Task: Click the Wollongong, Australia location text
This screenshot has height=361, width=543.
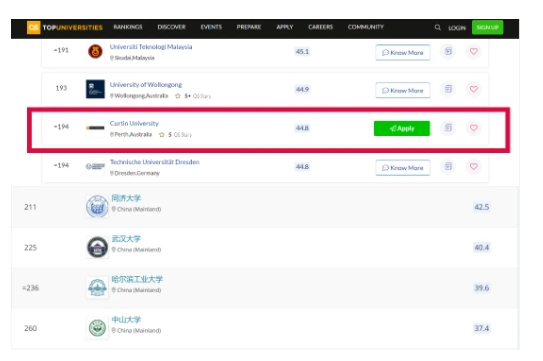Action: 141,96
